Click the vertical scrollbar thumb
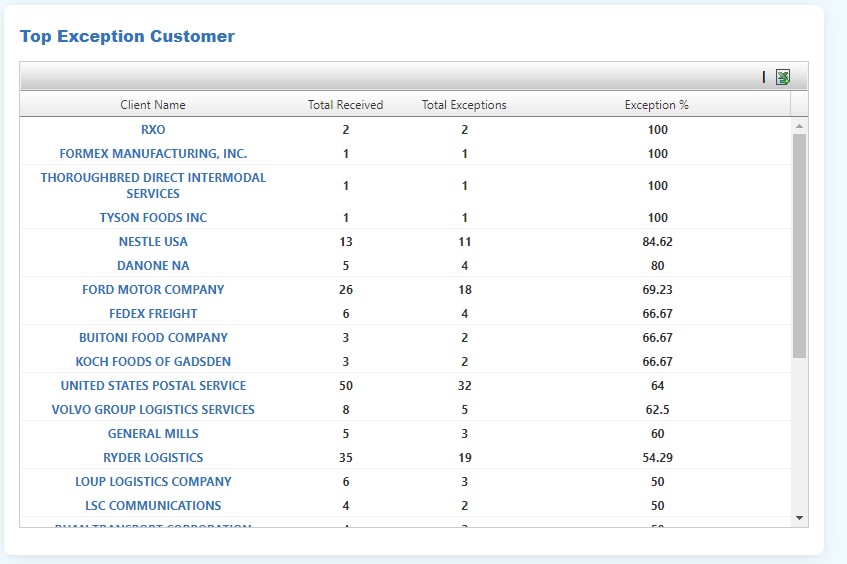The height and width of the screenshot is (564, 847). pos(799,246)
